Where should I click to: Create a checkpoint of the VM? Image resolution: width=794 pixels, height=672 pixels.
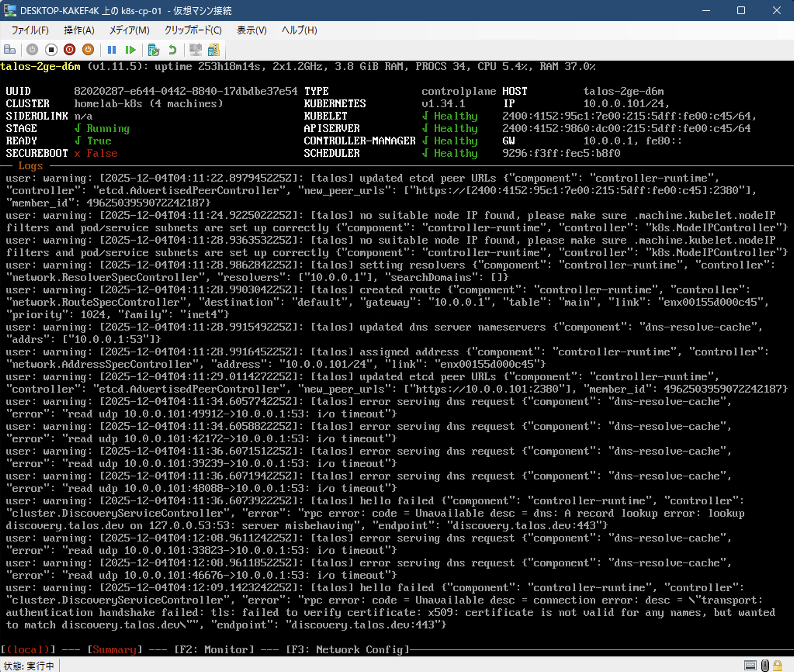pos(154,50)
